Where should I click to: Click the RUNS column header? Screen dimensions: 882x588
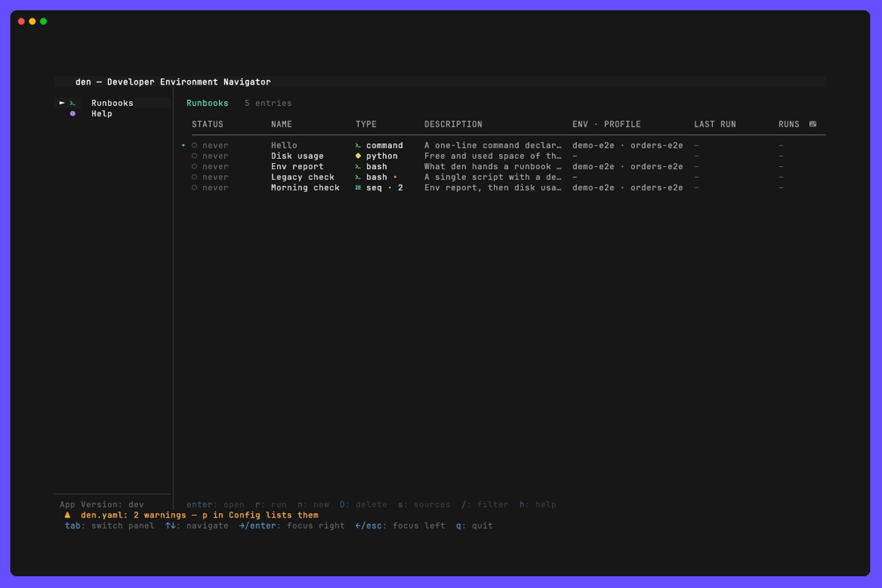click(x=789, y=124)
